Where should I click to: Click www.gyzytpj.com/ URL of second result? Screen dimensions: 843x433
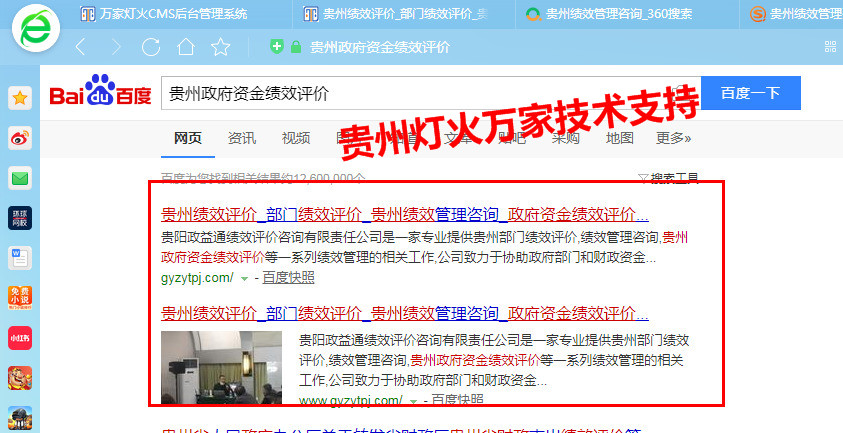(x=351, y=400)
